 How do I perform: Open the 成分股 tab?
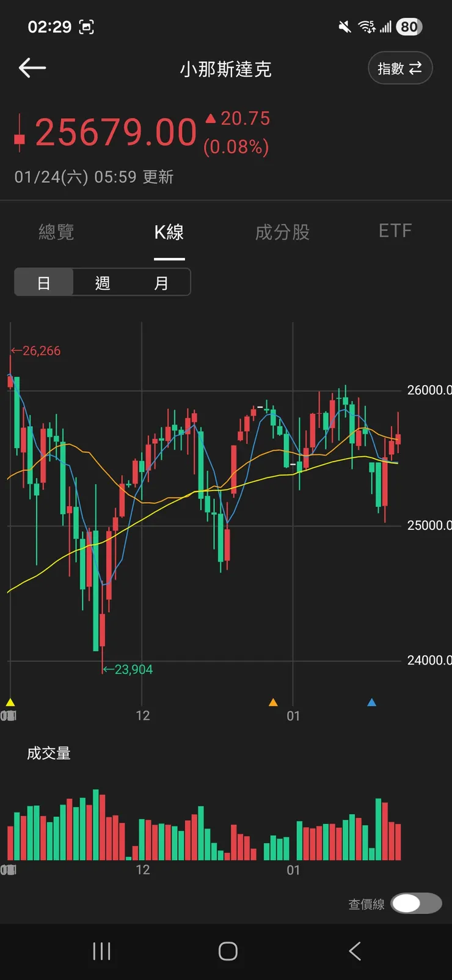[282, 232]
